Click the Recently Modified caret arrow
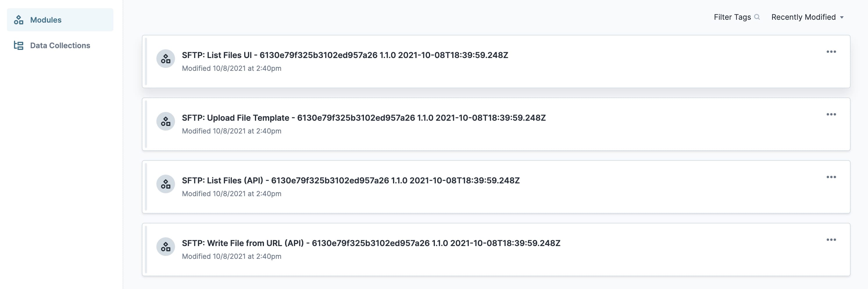This screenshot has height=289, width=868. (x=841, y=17)
